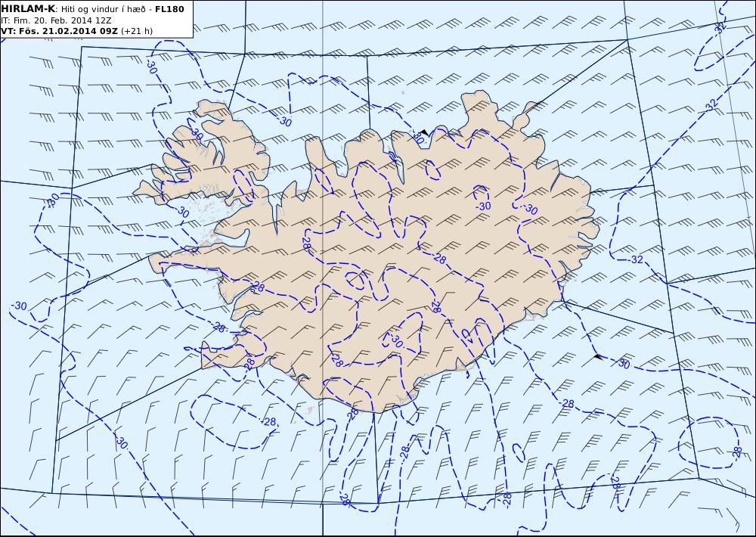Select the FL180 flight level label
756x537 pixels.
(169, 9)
